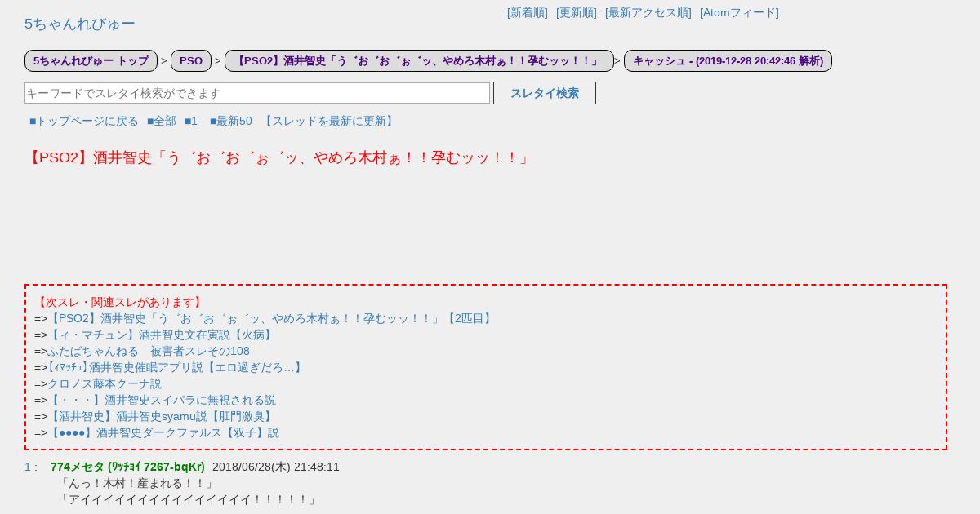Open 酒井智史ダークファルス【双子】説 thread
Viewport: 980px width, 514px height.
pyautogui.click(x=163, y=432)
